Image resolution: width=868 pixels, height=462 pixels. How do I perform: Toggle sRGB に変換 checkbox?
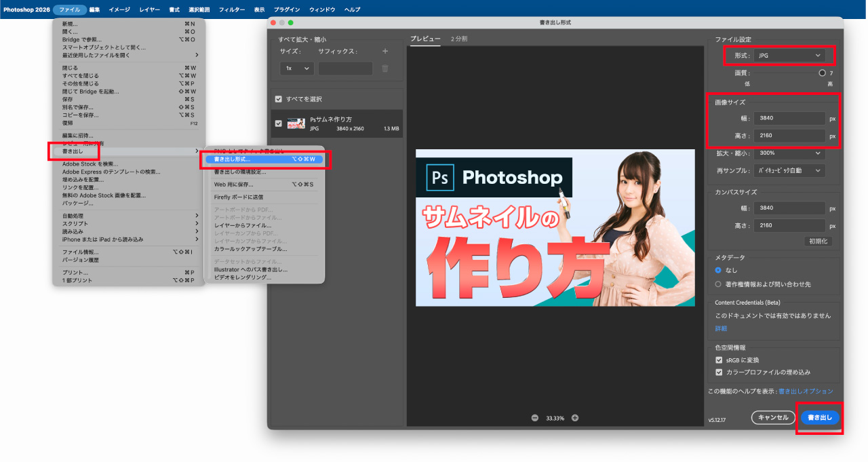pyautogui.click(x=719, y=360)
